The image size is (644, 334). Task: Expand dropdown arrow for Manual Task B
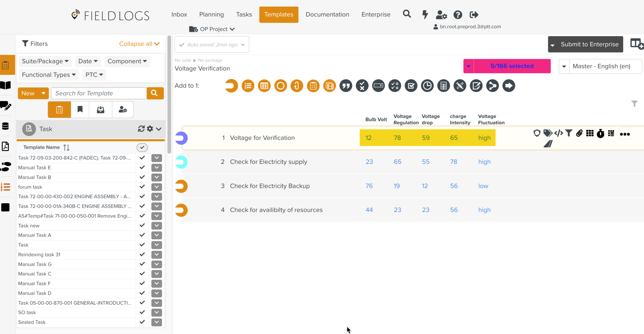click(156, 177)
